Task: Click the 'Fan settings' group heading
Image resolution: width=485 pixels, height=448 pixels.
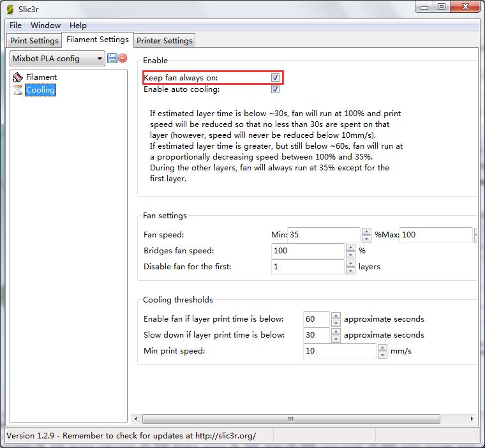Action: pos(165,216)
